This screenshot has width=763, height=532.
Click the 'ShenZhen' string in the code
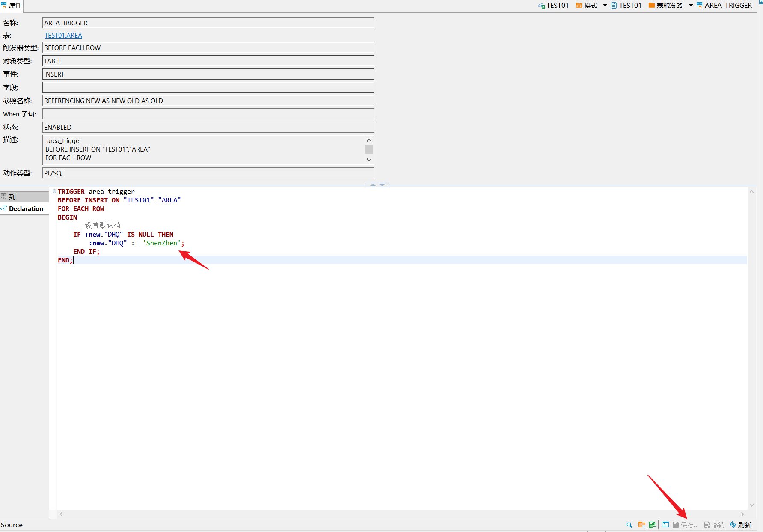[x=162, y=243]
